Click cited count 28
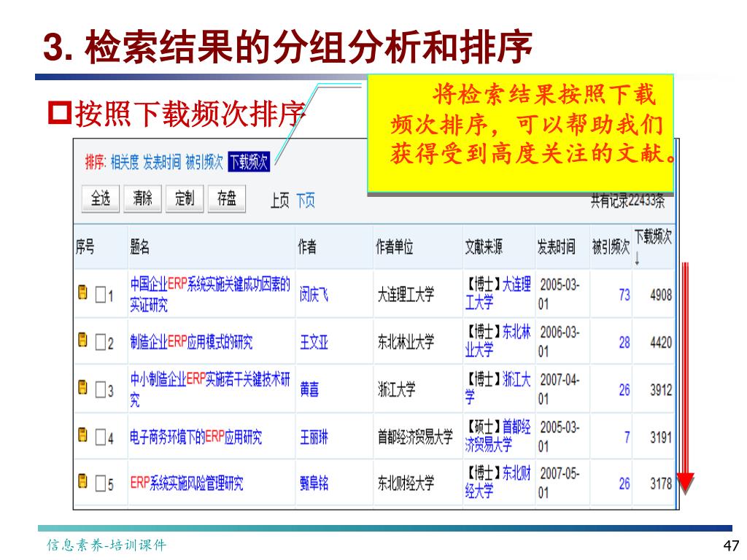 point(624,343)
